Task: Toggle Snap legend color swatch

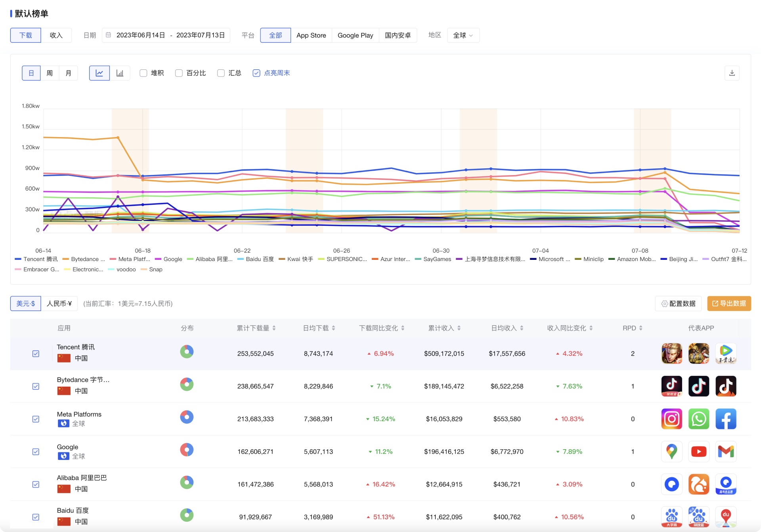Action: click(x=143, y=269)
